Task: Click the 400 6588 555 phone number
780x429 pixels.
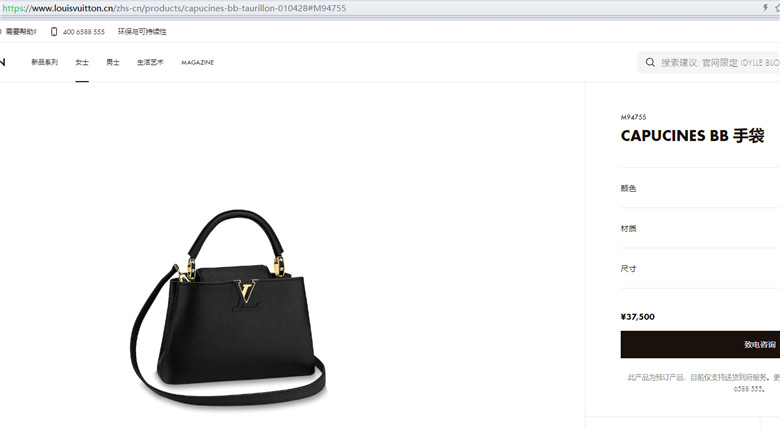Action: (x=84, y=32)
